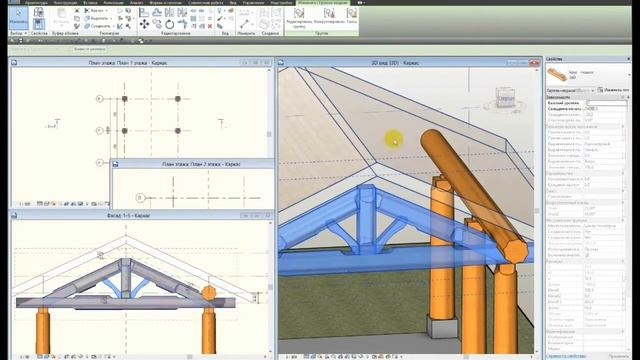The height and width of the screenshot is (360, 640).
Task: Click the horizontal scrollbar of the elevation view
Action: tap(191, 357)
